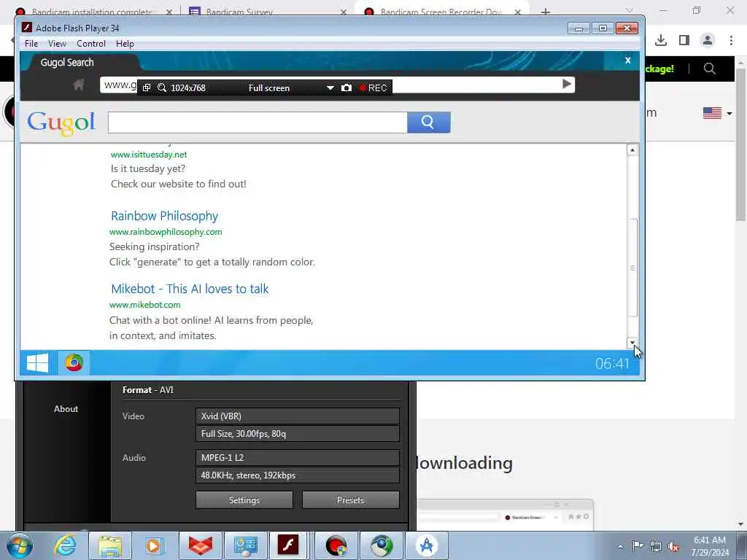The image size is (747, 560).
Task: Click the Action Center flag in the tray
Action: 638,545
